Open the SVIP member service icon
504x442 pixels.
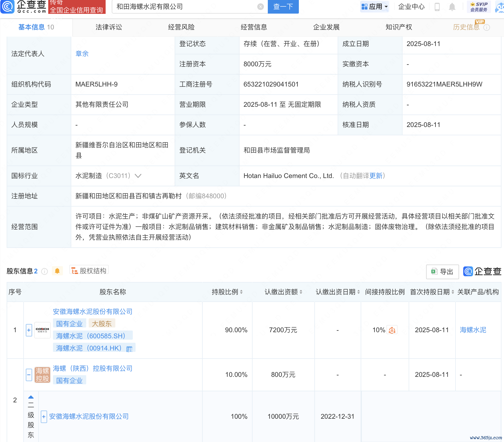(479, 7)
